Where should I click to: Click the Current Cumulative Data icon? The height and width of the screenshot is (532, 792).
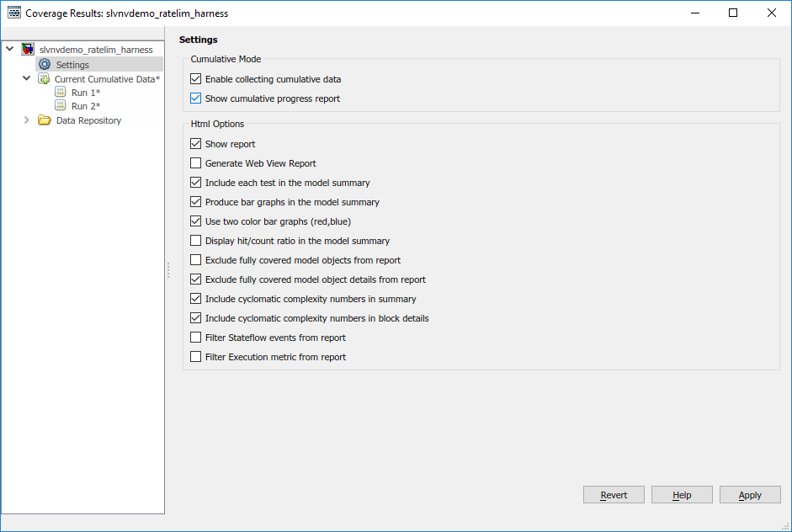[44, 79]
